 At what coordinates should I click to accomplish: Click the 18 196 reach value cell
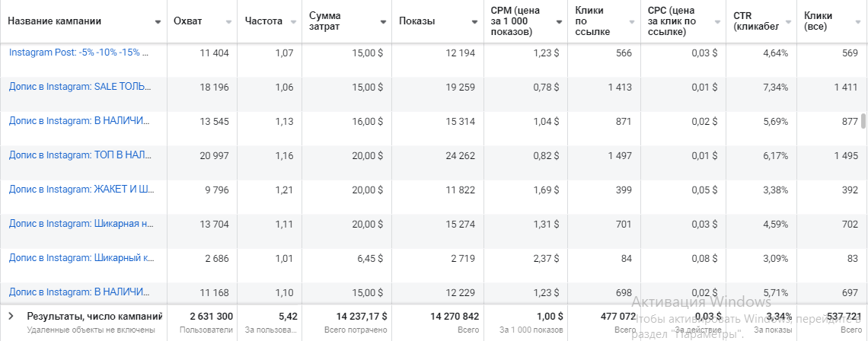pyautogui.click(x=213, y=87)
